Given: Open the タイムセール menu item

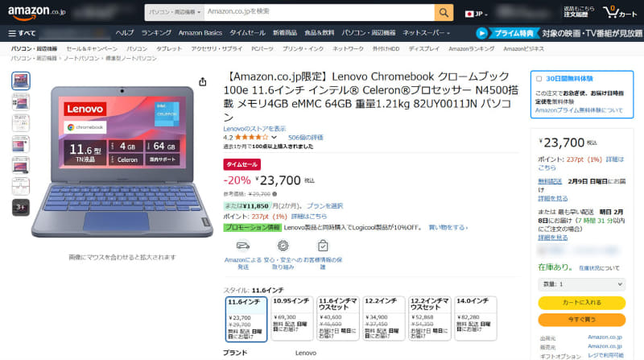Looking at the screenshot, I should 247,33.
